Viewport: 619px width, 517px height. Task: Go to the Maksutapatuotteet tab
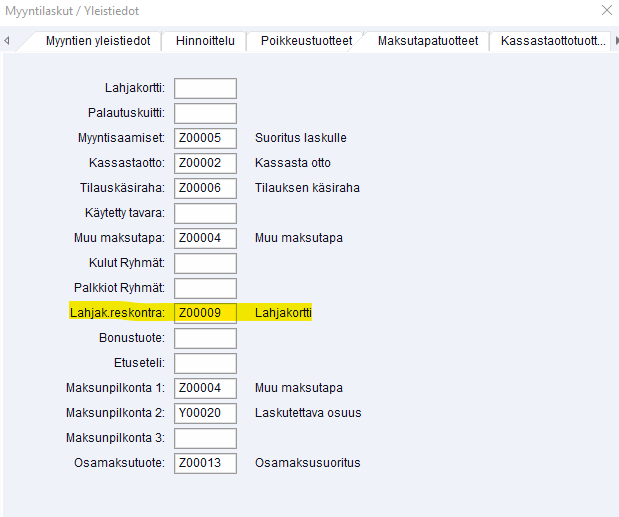pyautogui.click(x=428, y=41)
